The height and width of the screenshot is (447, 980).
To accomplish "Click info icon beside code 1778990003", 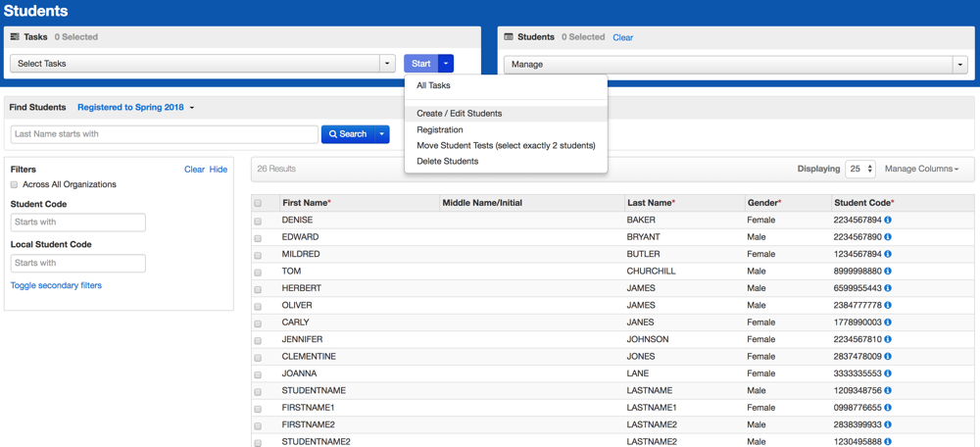I will (x=888, y=323).
